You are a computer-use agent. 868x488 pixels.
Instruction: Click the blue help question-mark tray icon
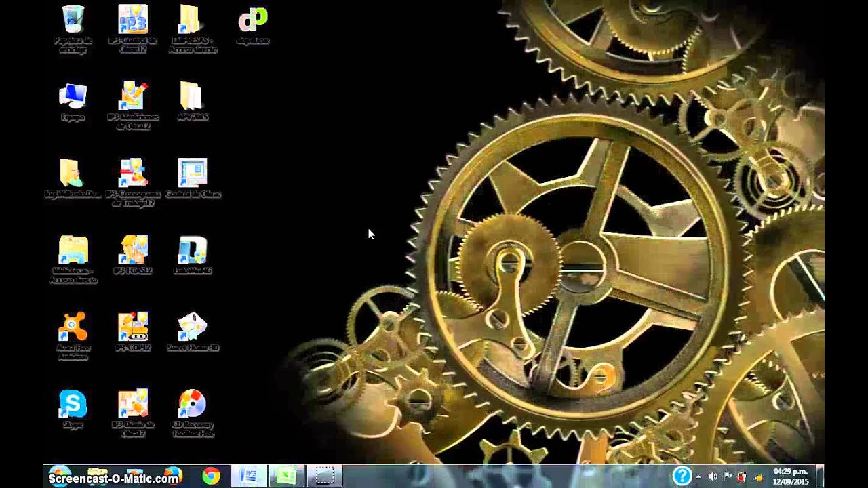pos(682,476)
